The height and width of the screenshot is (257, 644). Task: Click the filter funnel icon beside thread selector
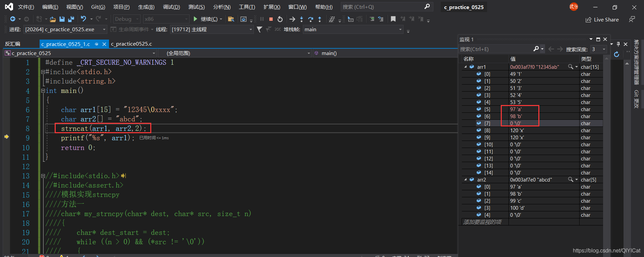259,30
